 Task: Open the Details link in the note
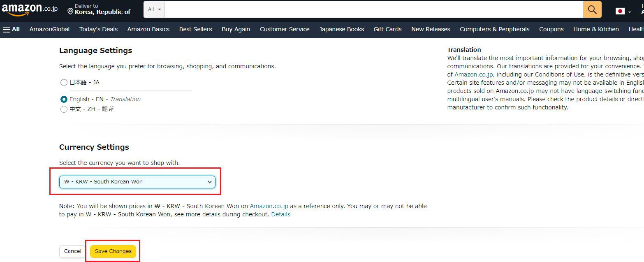(280, 214)
